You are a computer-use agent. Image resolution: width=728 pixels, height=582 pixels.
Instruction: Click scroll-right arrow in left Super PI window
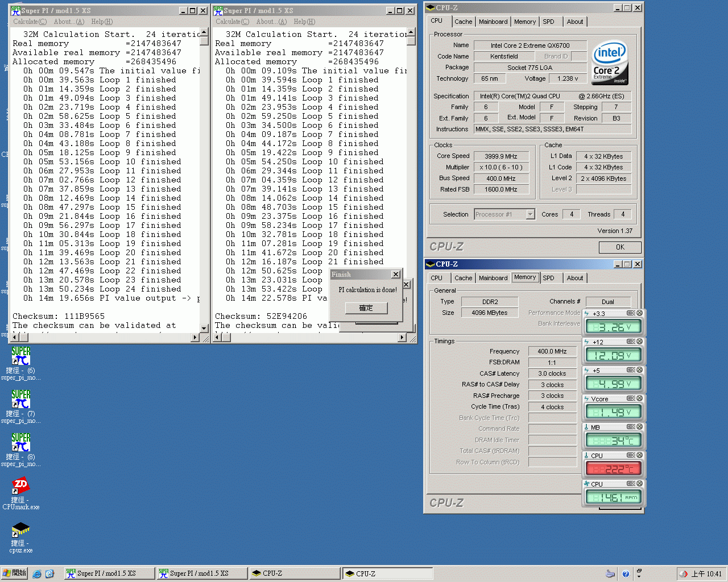pos(195,338)
